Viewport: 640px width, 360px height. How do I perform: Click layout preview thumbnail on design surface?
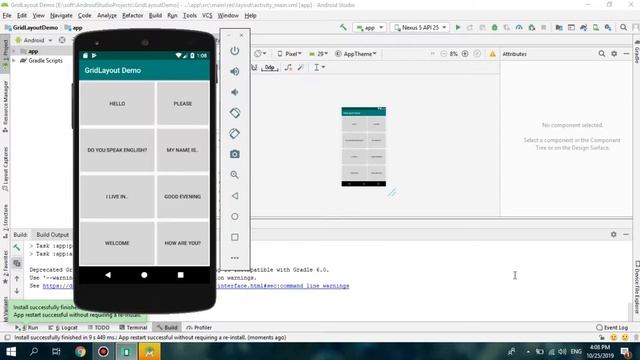tap(363, 147)
